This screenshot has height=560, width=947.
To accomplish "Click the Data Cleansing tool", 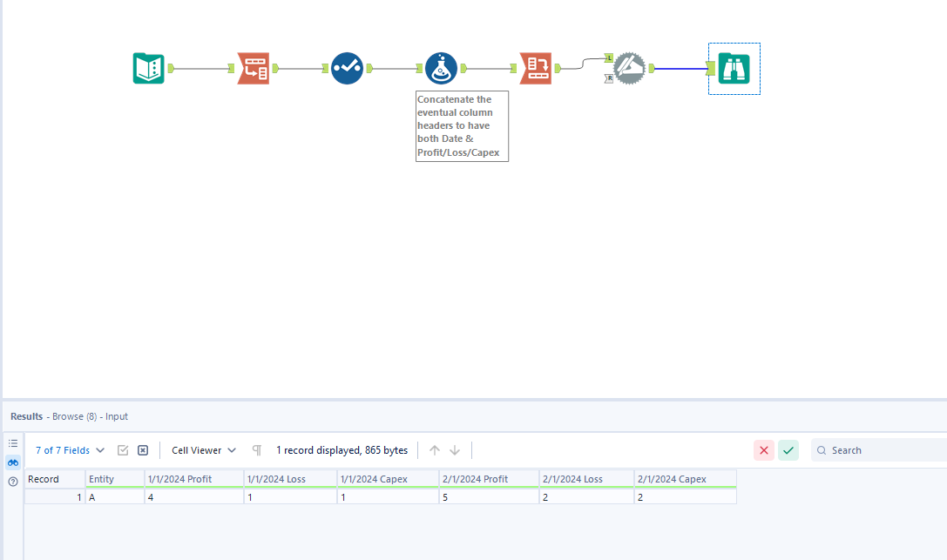I will click(x=347, y=68).
